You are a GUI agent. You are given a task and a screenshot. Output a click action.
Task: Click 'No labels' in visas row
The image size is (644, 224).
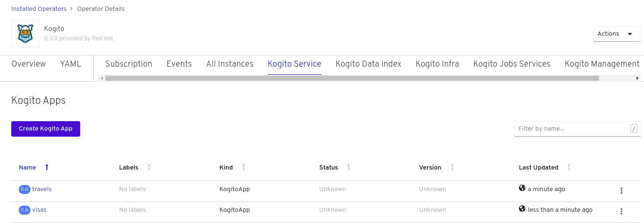pyautogui.click(x=132, y=210)
